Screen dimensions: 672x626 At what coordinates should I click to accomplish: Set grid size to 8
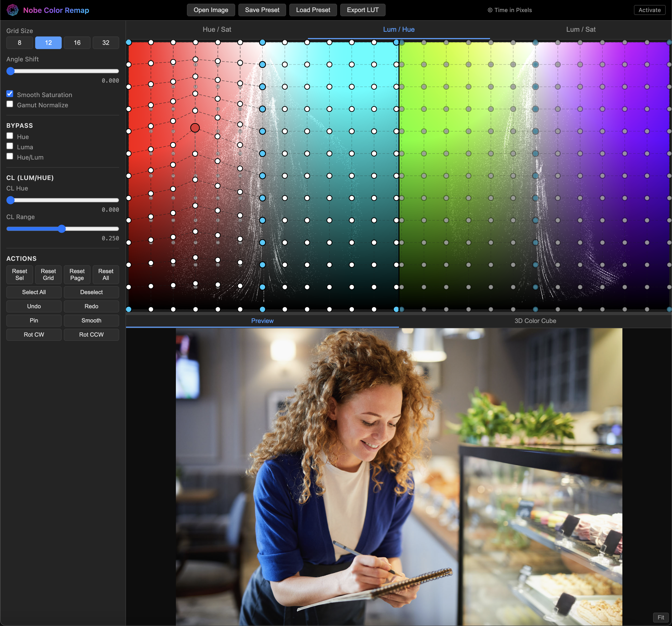tap(19, 43)
